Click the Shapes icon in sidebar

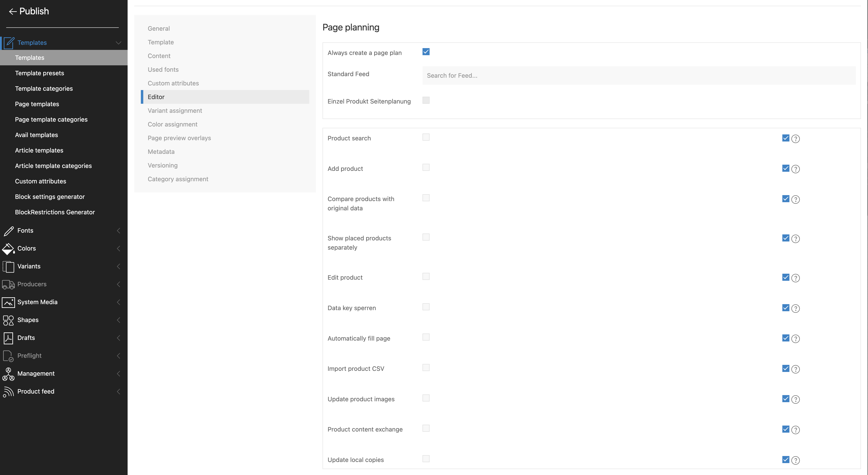[x=8, y=320]
